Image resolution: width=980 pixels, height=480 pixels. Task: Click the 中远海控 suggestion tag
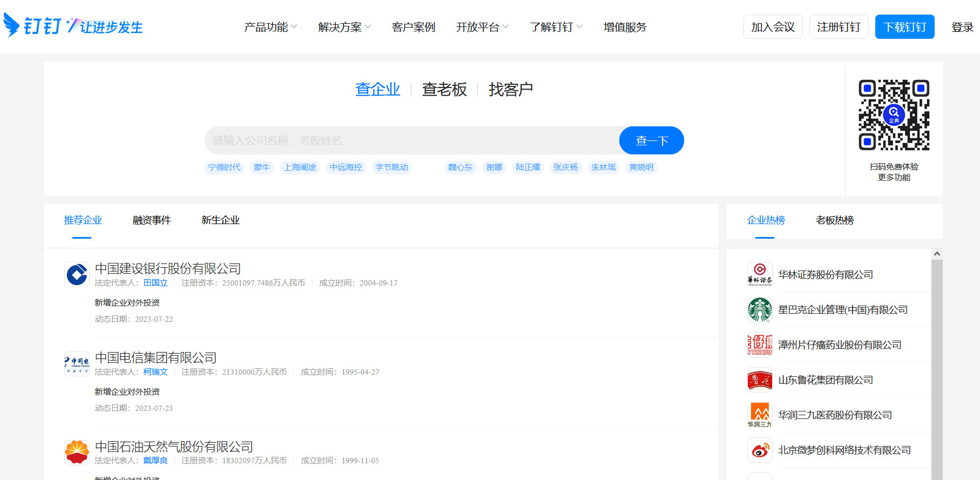coord(346,167)
